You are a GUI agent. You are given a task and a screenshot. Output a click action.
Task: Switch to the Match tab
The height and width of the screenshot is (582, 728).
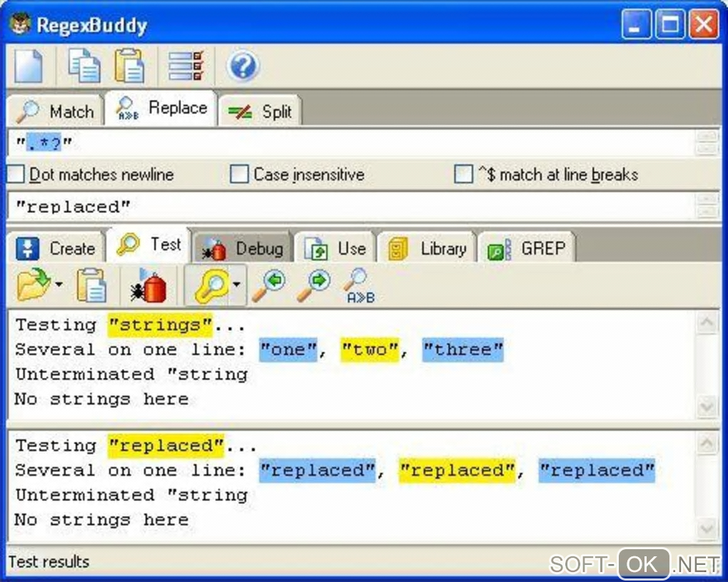click(x=55, y=111)
